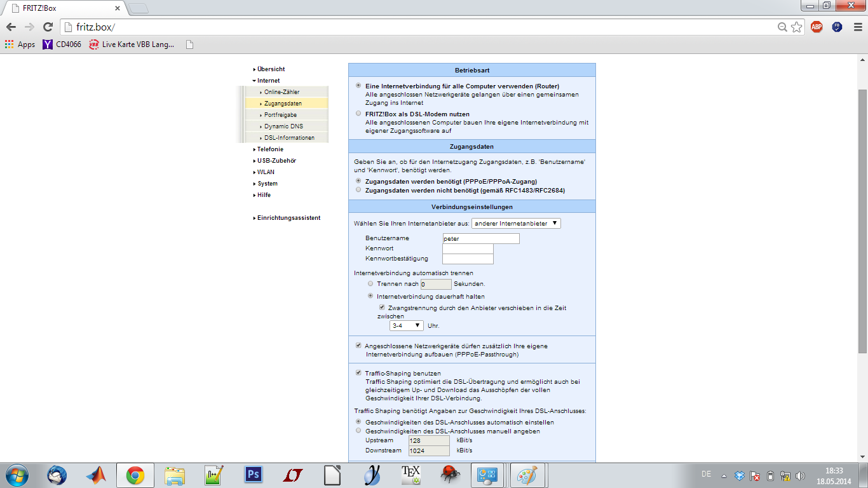Select Internetverbindung dauerhaft halten
Viewport: 868px width, 488px height.
click(x=370, y=296)
